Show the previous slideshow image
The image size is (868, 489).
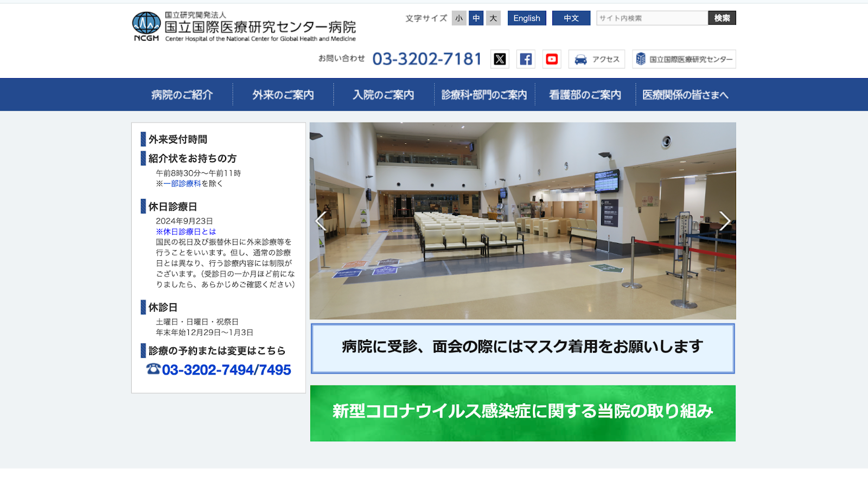pos(321,221)
